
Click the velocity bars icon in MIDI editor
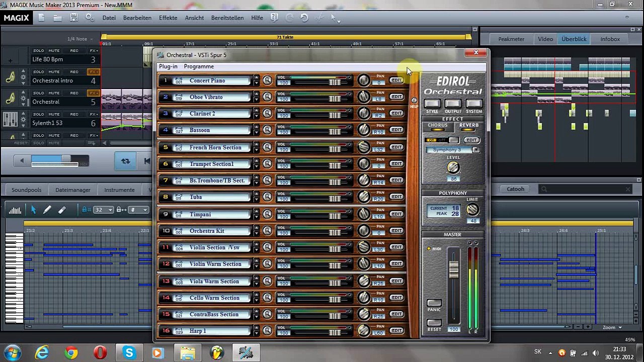15,210
